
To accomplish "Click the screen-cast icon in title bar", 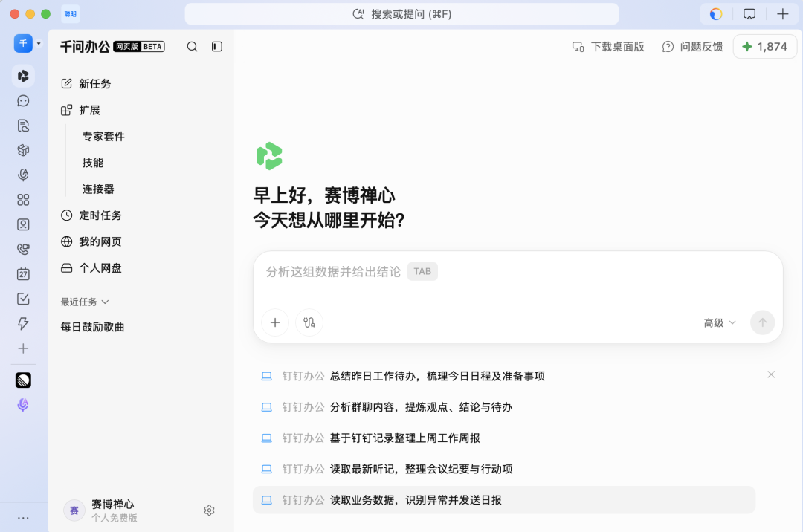I will click(749, 14).
